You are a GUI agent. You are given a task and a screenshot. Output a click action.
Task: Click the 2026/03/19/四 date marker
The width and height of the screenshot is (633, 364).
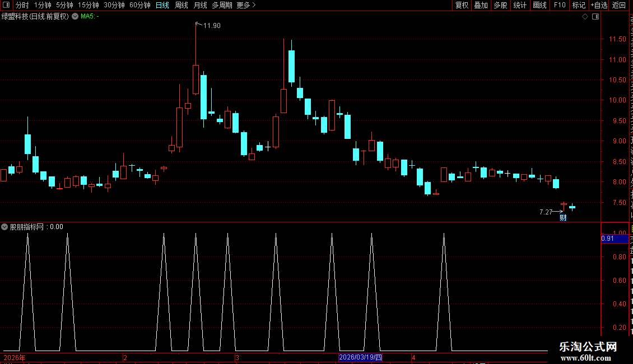tap(360, 357)
